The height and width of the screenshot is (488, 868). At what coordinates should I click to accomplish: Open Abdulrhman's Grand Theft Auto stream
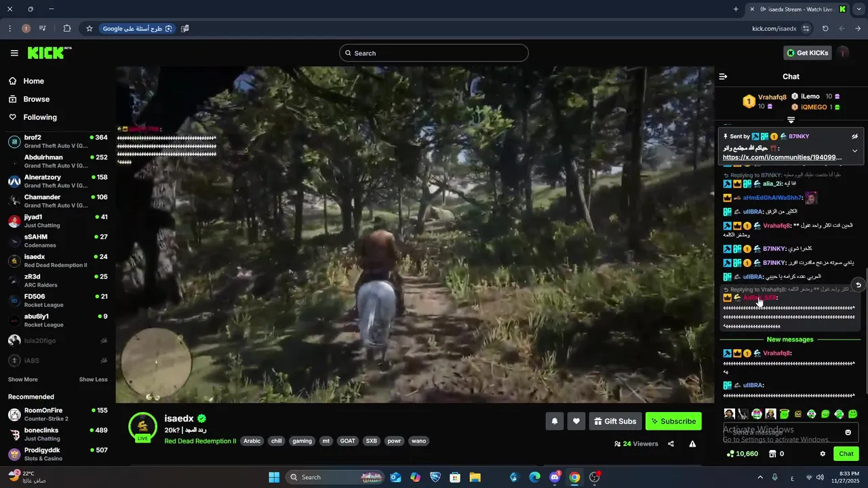pyautogui.click(x=58, y=161)
